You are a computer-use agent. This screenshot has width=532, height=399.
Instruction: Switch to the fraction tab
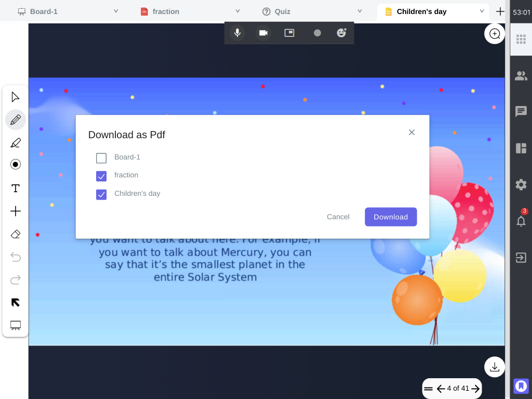[x=165, y=11]
